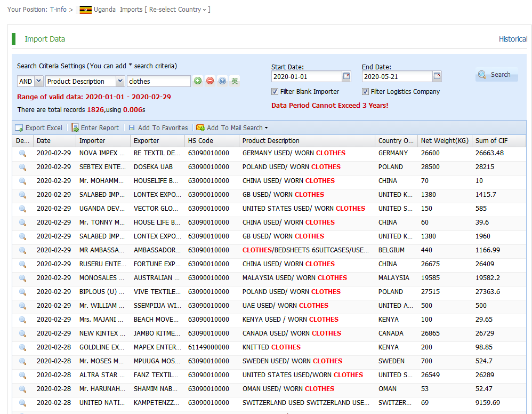Open the Historical link

point(513,39)
